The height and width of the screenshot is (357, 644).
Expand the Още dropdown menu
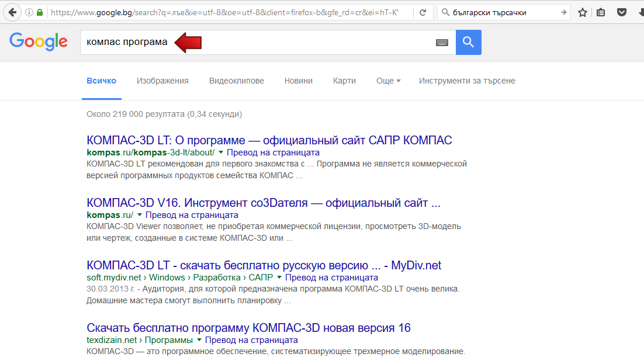pos(388,81)
